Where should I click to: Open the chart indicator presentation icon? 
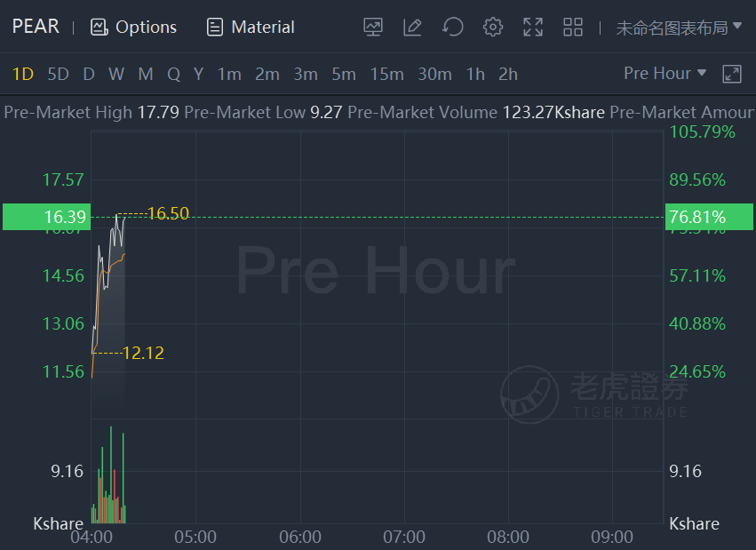pos(373,27)
